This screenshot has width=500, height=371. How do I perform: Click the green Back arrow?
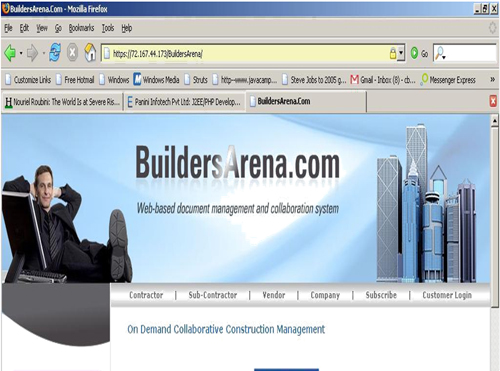coord(10,53)
